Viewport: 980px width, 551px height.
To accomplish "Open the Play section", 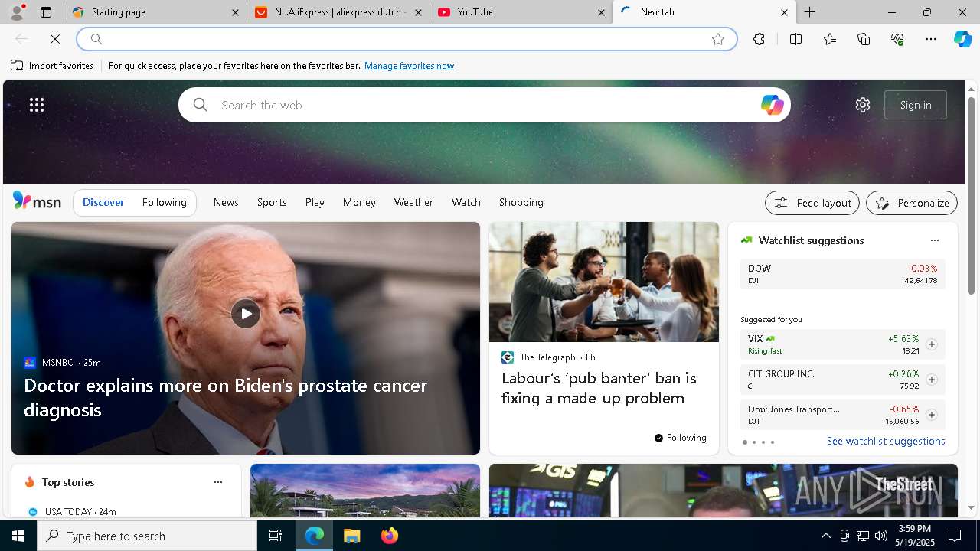I will click(315, 202).
